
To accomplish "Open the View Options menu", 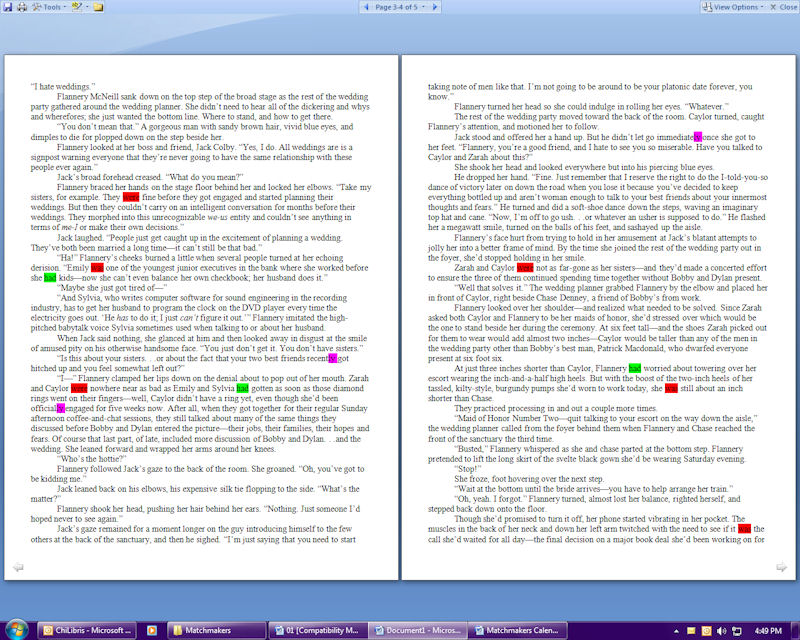I will pos(733,7).
